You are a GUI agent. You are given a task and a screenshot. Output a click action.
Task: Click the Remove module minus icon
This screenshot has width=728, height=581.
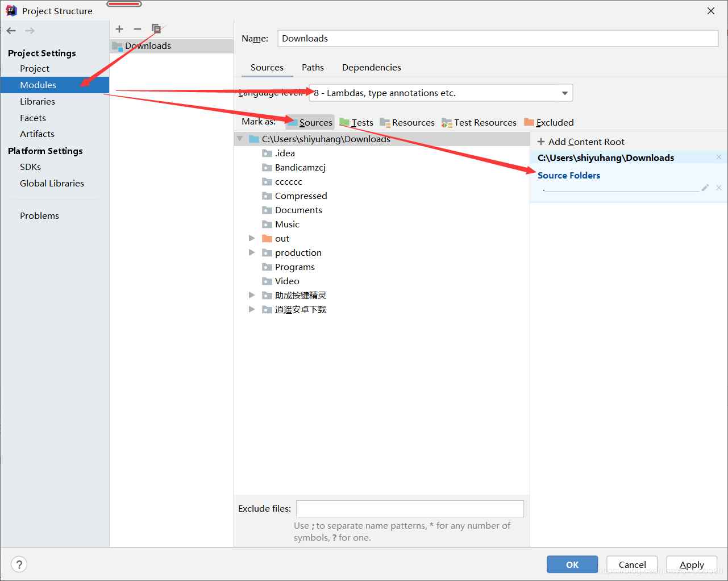[x=138, y=29]
